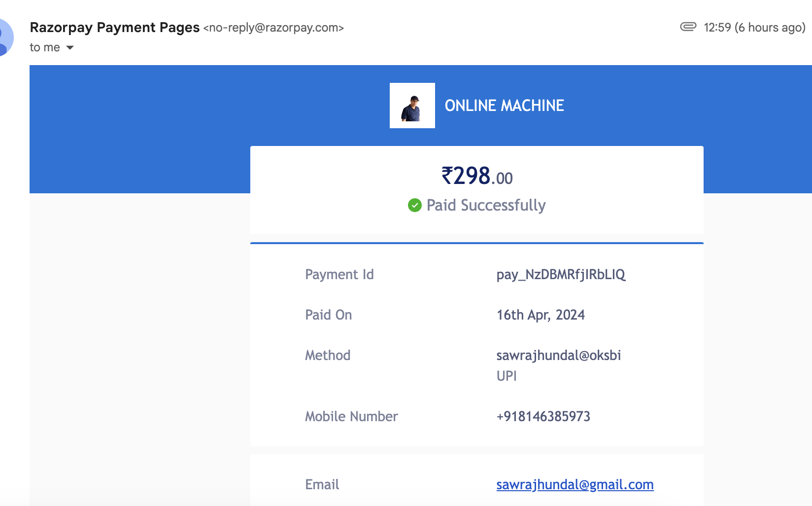Click the 'to me' recipient text
This screenshot has height=506, width=812.
click(x=45, y=47)
